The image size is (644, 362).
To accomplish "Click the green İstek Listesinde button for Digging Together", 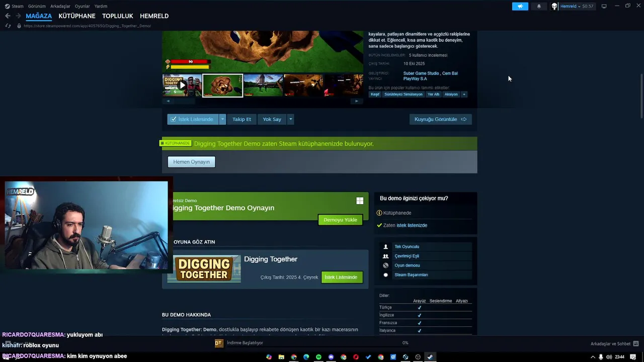I will click(x=341, y=277).
